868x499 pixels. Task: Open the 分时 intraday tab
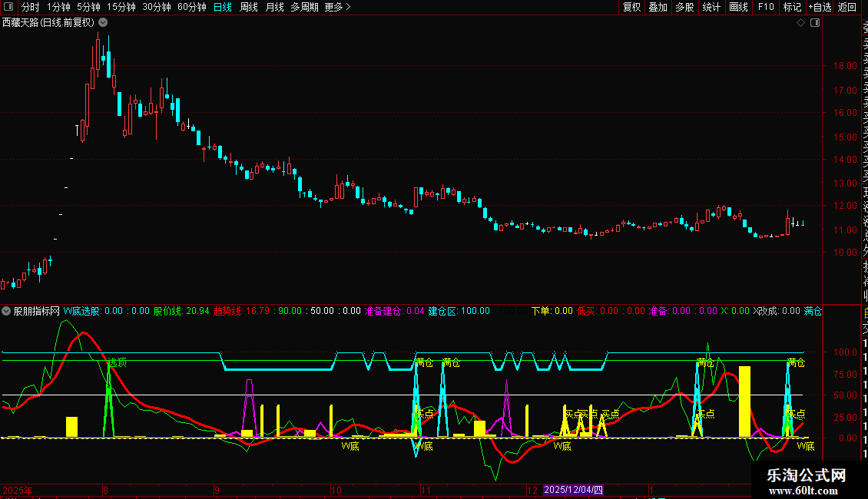(x=31, y=8)
